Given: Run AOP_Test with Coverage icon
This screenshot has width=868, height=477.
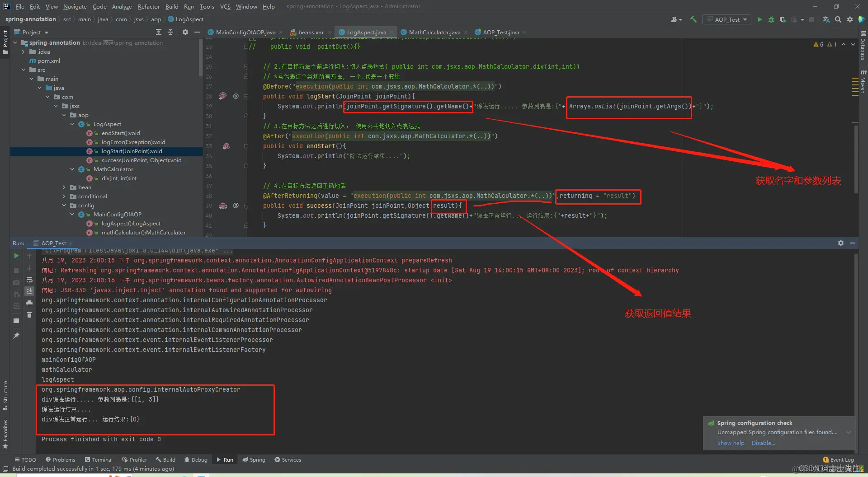Looking at the screenshot, I should tap(783, 19).
